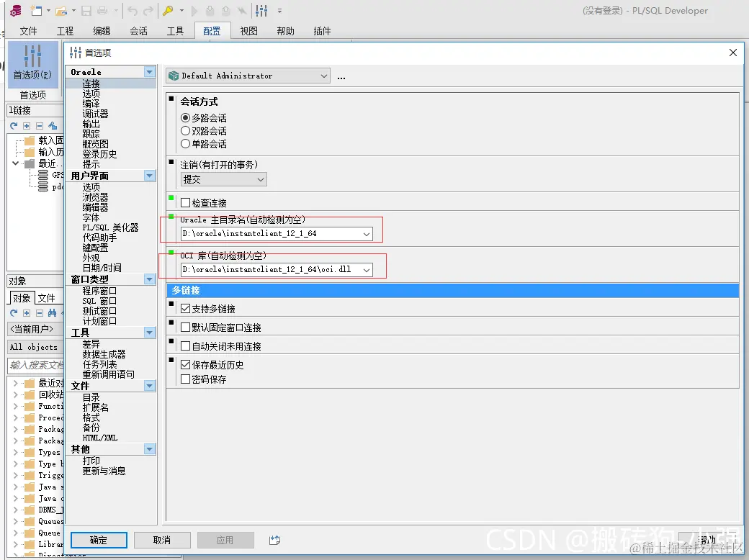Image resolution: width=749 pixels, height=560 pixels.
Task: Collapse the 工具 category section
Action: [150, 333]
